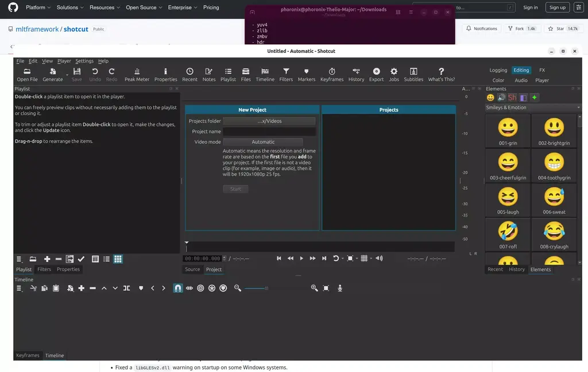The width and height of the screenshot is (588, 372).
Task: Show the History toolbar panel
Action: point(356,74)
